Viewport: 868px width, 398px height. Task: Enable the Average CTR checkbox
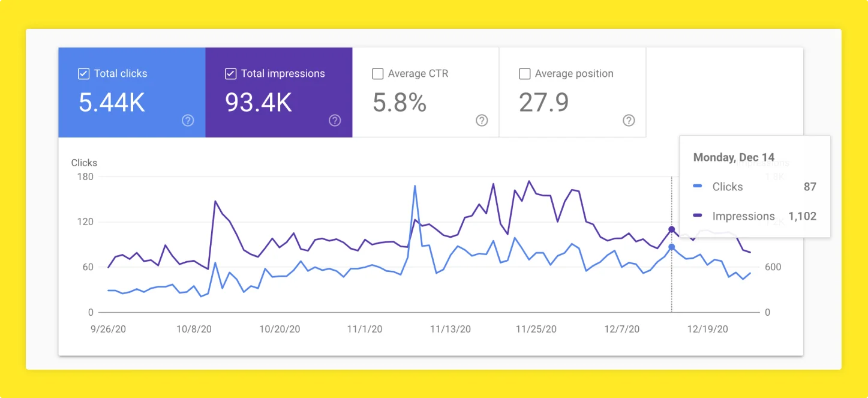(x=377, y=74)
